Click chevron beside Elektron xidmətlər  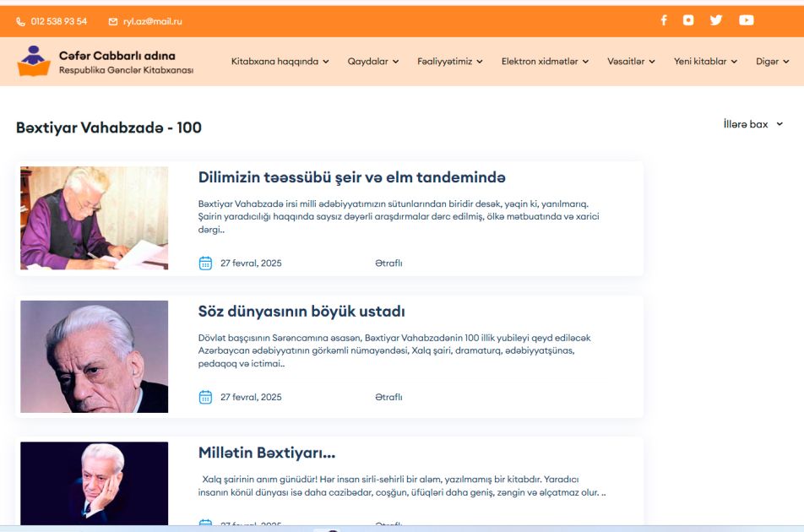click(585, 62)
